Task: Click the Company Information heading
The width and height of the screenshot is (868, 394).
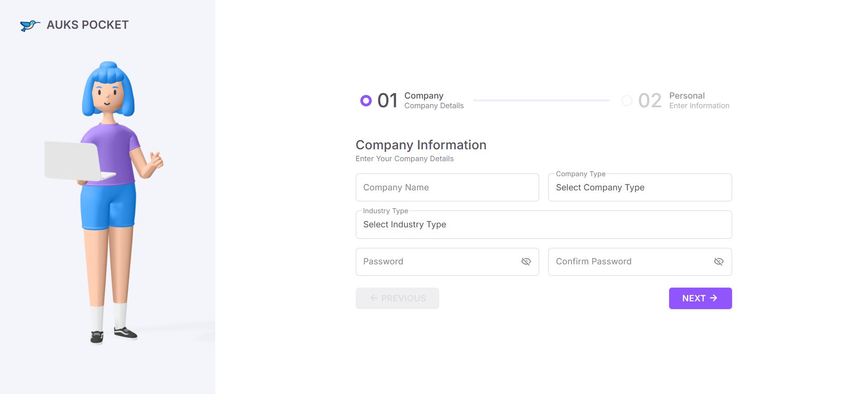Action: [421, 145]
